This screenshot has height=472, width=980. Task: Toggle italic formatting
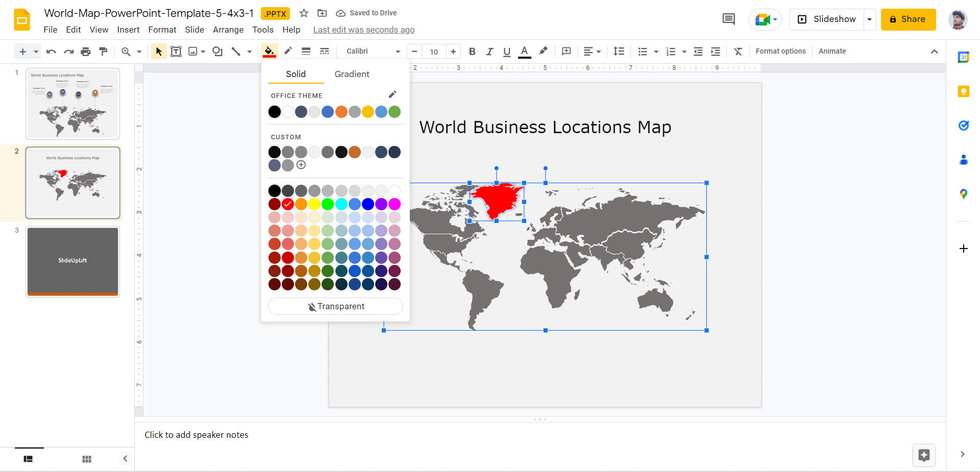[x=489, y=51]
